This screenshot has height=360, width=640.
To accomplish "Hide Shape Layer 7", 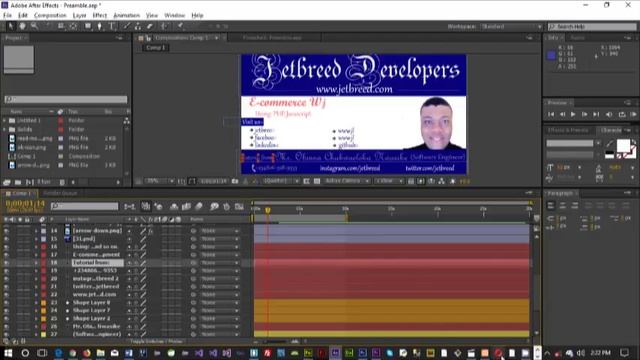I will point(6,311).
